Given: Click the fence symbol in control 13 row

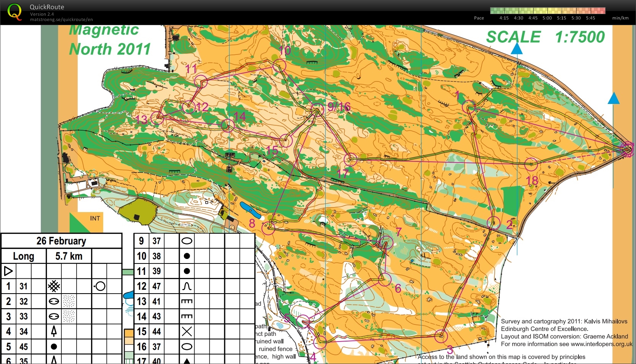Looking at the screenshot, I should click(187, 301).
